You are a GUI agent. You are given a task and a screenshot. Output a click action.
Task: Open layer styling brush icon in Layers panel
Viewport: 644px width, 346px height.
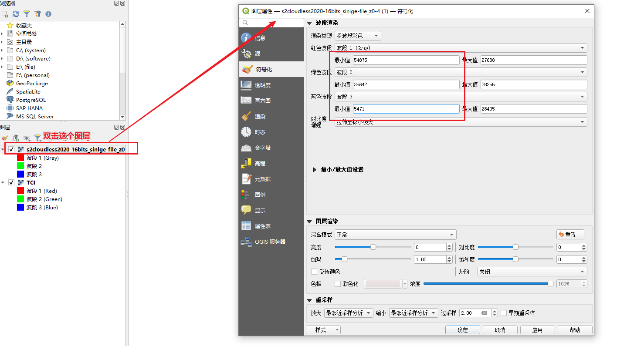click(5, 138)
